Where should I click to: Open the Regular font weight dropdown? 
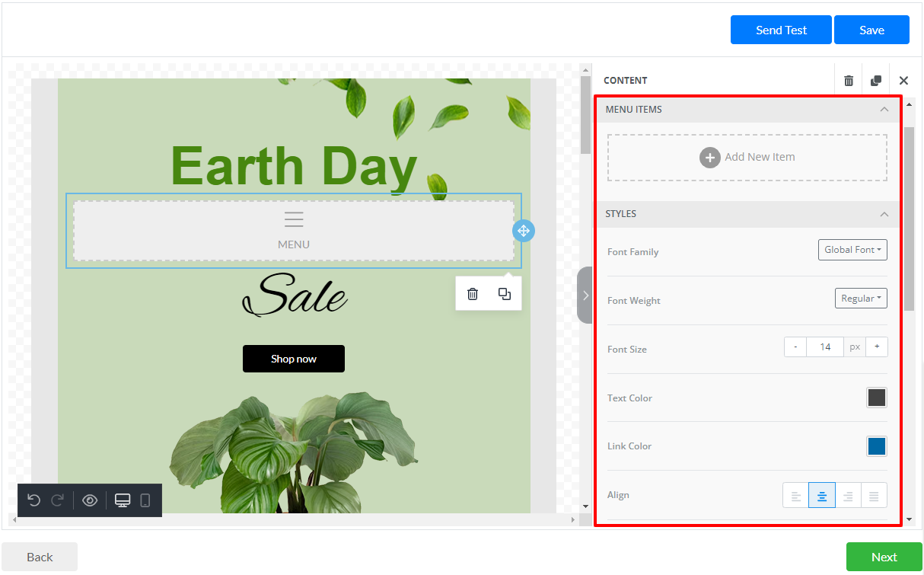(861, 299)
